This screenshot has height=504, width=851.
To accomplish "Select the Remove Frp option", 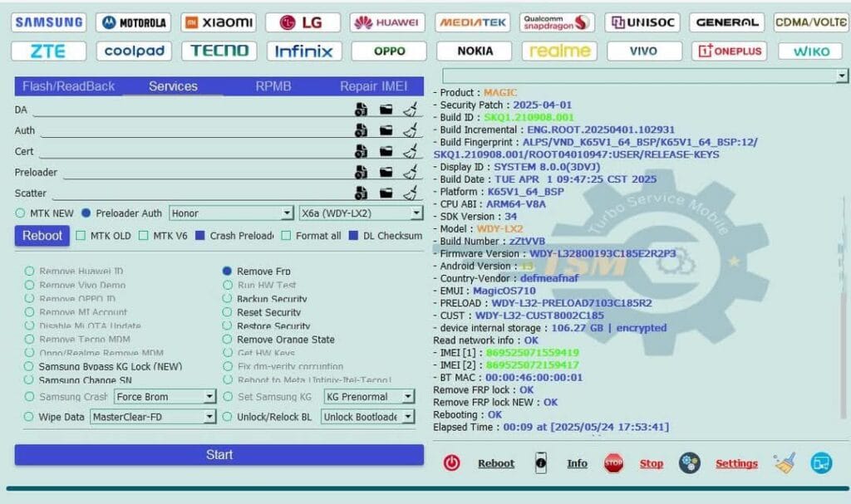I will click(x=228, y=271).
